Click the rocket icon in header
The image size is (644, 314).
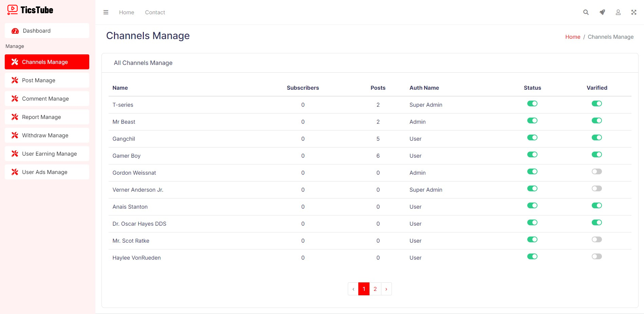pyautogui.click(x=602, y=12)
